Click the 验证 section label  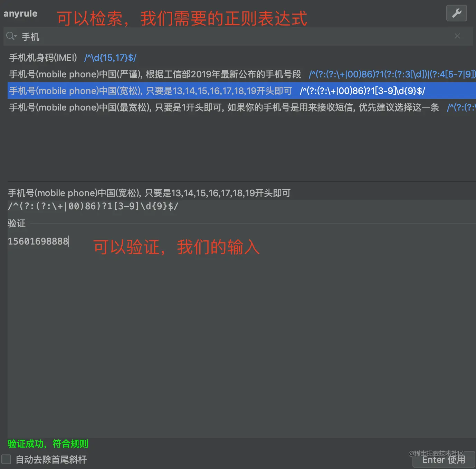coord(16,223)
